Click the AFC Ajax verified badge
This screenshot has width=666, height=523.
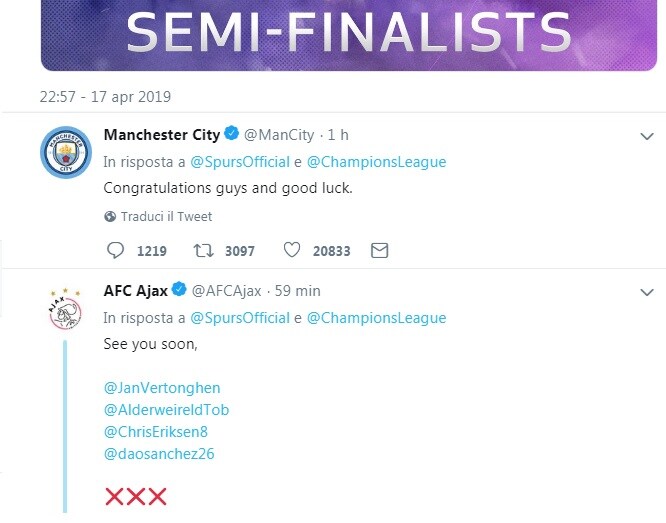point(179,289)
